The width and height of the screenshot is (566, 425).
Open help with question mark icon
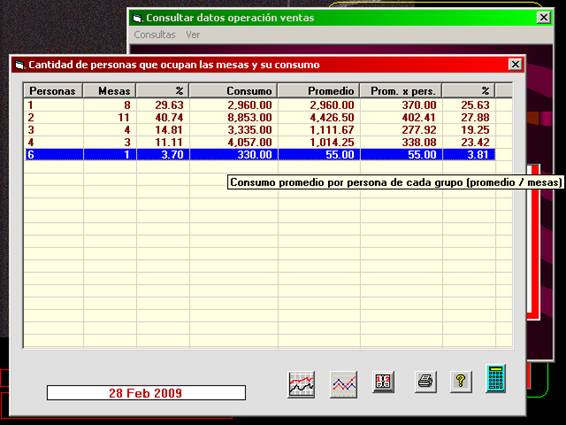[461, 381]
